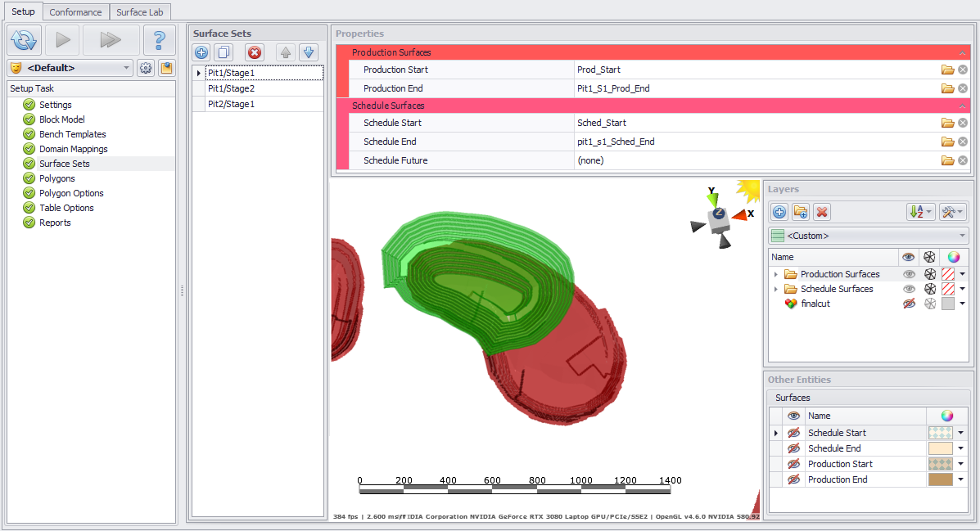Toggle visibility of Production Surfaces layer

coord(909,274)
